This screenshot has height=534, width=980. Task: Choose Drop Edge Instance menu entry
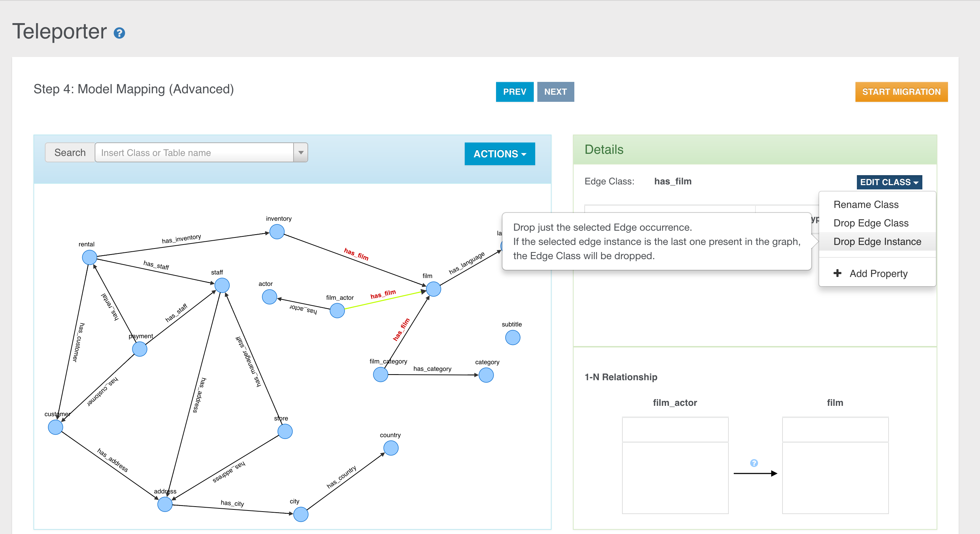click(877, 241)
